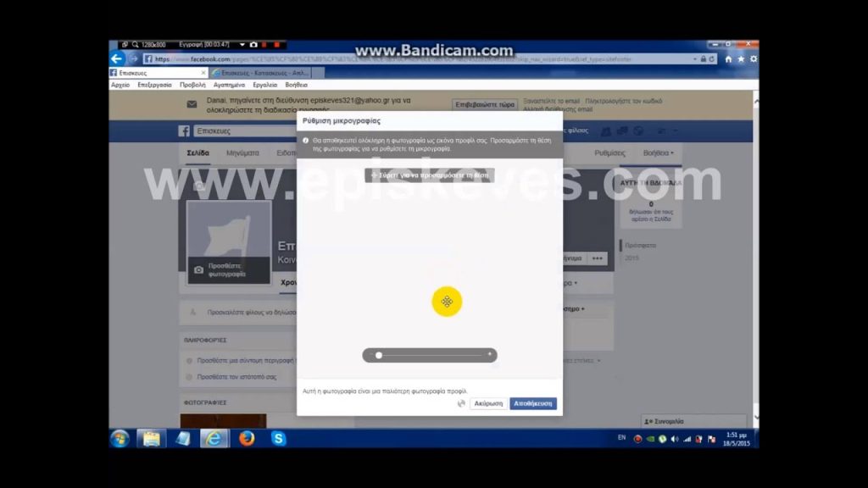868x488 pixels.
Task: Click Προσθέστε τον ιστότοπό σας
Action: (236, 377)
